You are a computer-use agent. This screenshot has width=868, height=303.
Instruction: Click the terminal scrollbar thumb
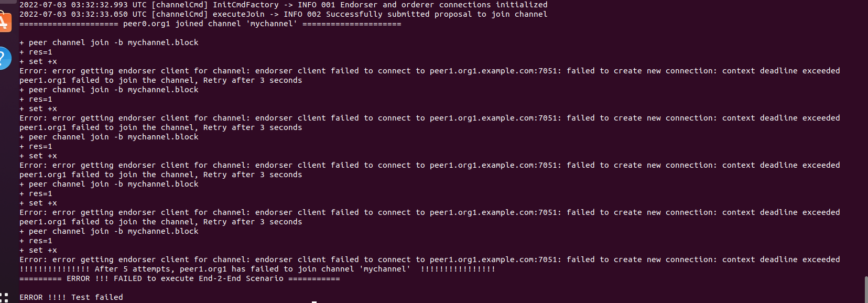[x=866, y=289]
